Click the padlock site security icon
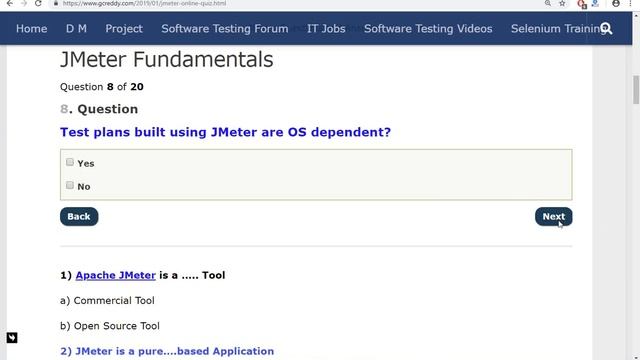Screen dimensions: 640x360 [x=56, y=3]
